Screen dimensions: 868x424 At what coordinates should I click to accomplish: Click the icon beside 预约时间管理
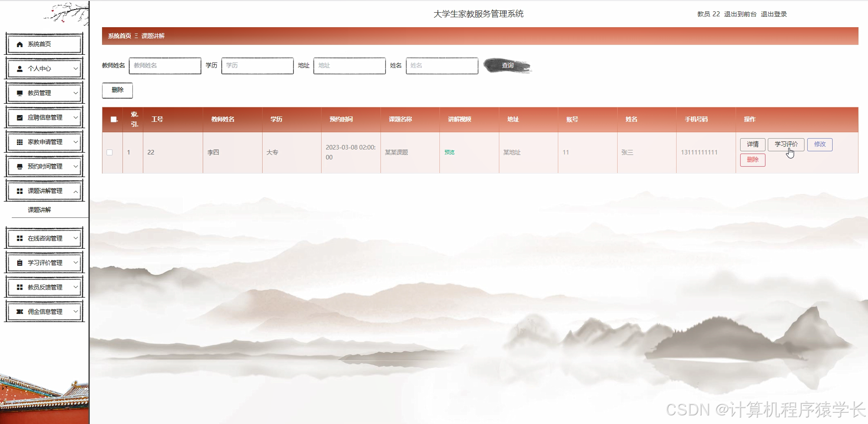(x=20, y=167)
